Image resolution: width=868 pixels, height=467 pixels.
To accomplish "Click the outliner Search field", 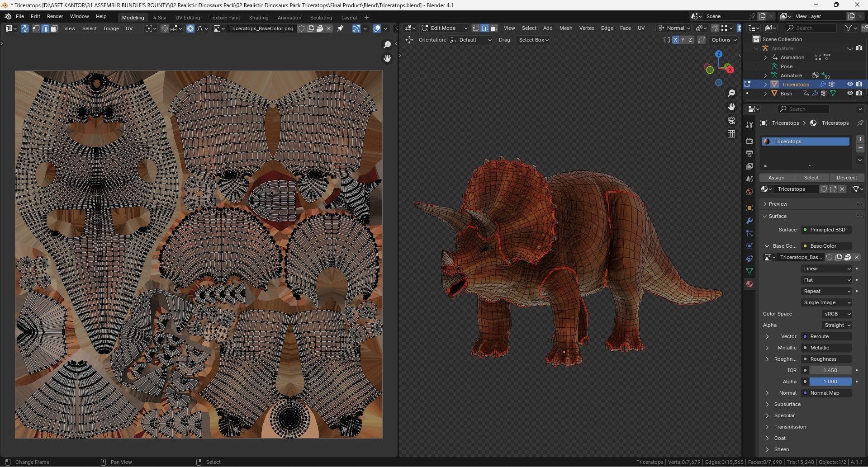I will tap(811, 28).
